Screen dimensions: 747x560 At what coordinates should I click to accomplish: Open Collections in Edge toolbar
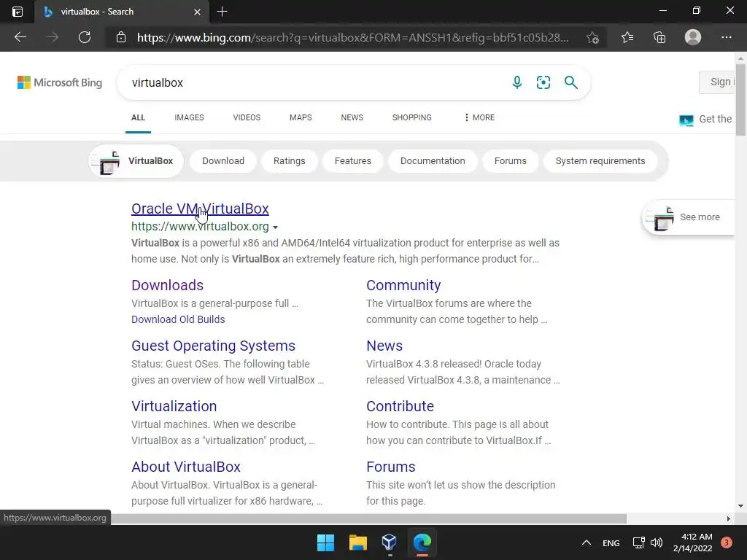point(659,37)
